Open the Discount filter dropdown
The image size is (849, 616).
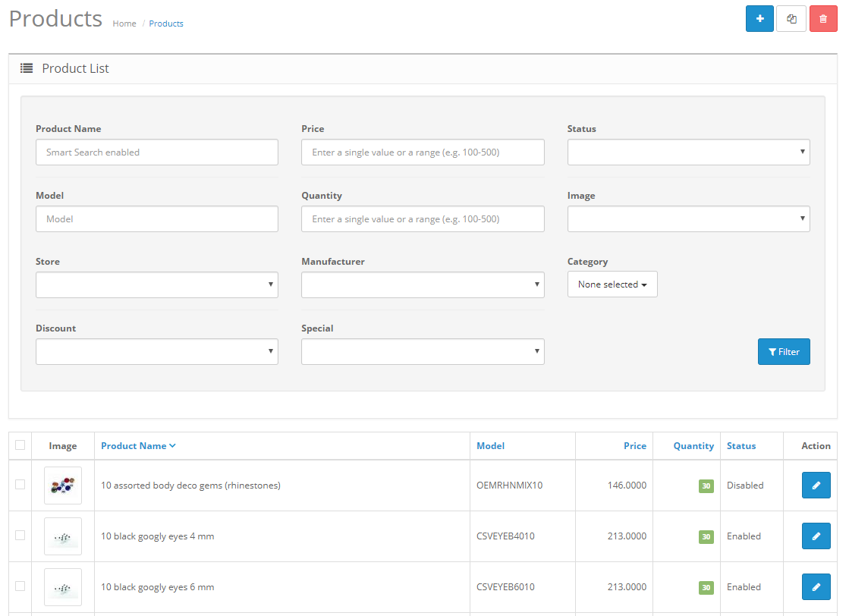click(x=157, y=351)
